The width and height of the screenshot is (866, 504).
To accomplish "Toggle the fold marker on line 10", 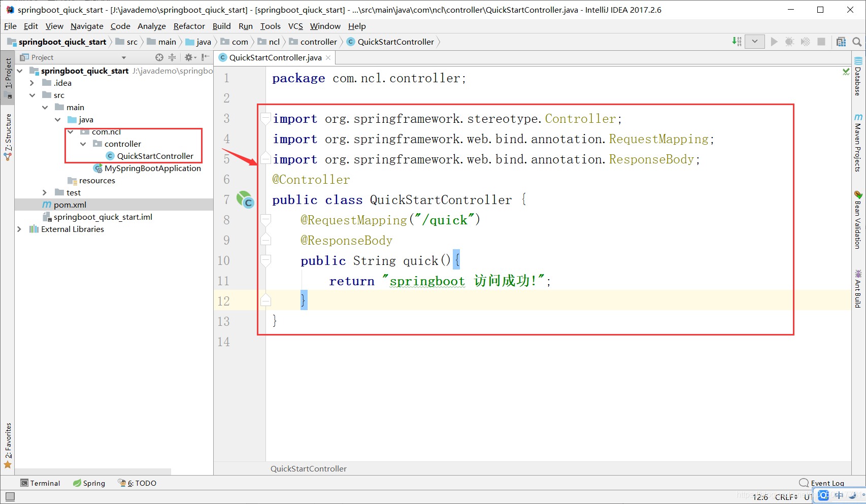I will (x=265, y=261).
